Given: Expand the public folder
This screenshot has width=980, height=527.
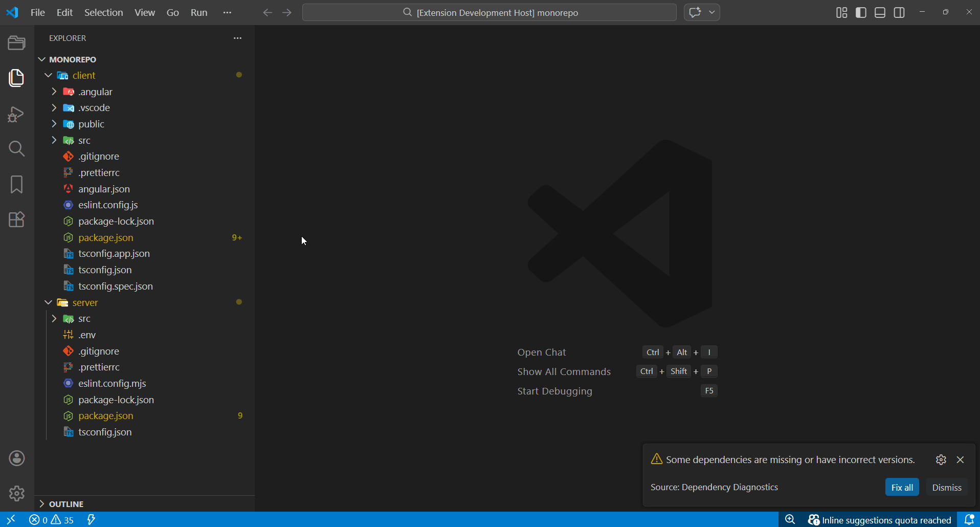Looking at the screenshot, I should point(54,124).
